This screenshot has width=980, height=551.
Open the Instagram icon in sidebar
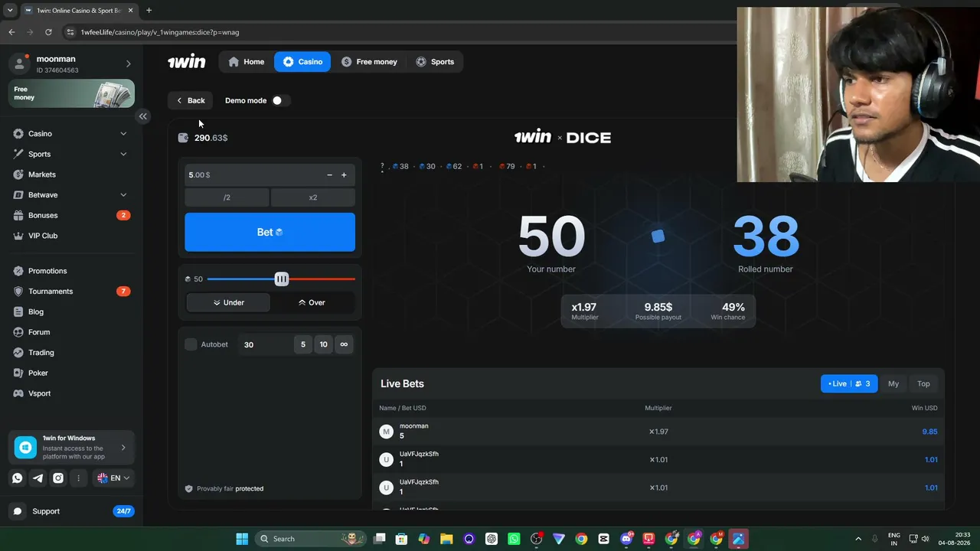click(x=58, y=478)
